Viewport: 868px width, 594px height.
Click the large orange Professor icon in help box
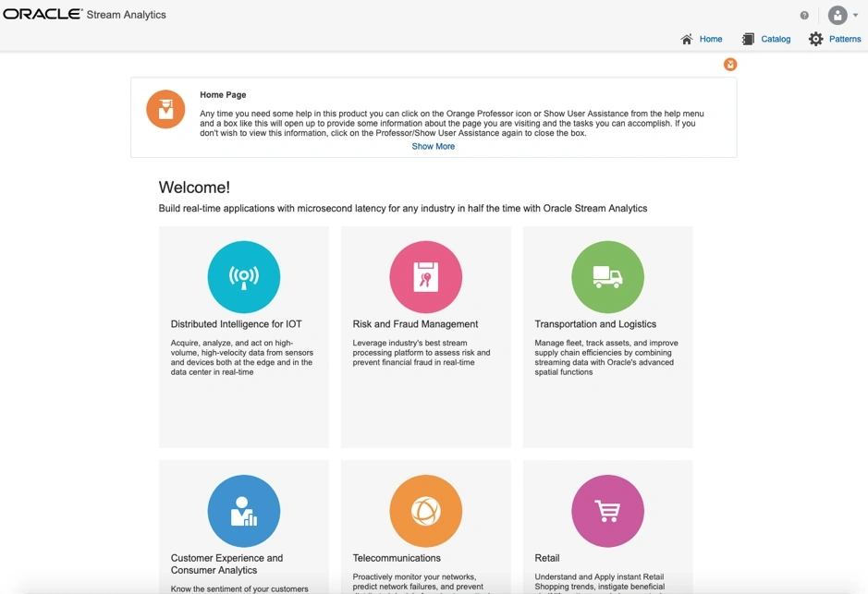[x=165, y=109]
